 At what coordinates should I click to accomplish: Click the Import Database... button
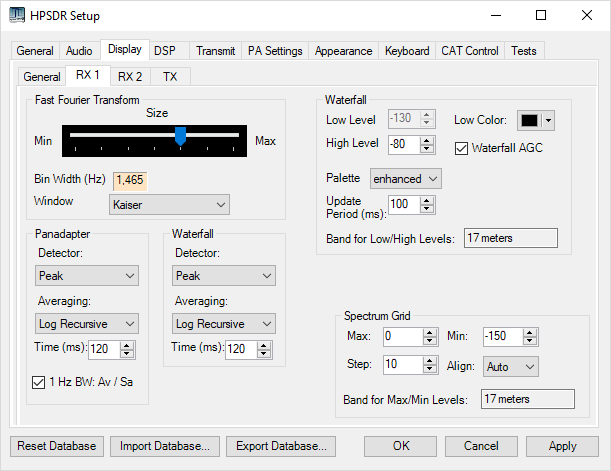point(165,446)
